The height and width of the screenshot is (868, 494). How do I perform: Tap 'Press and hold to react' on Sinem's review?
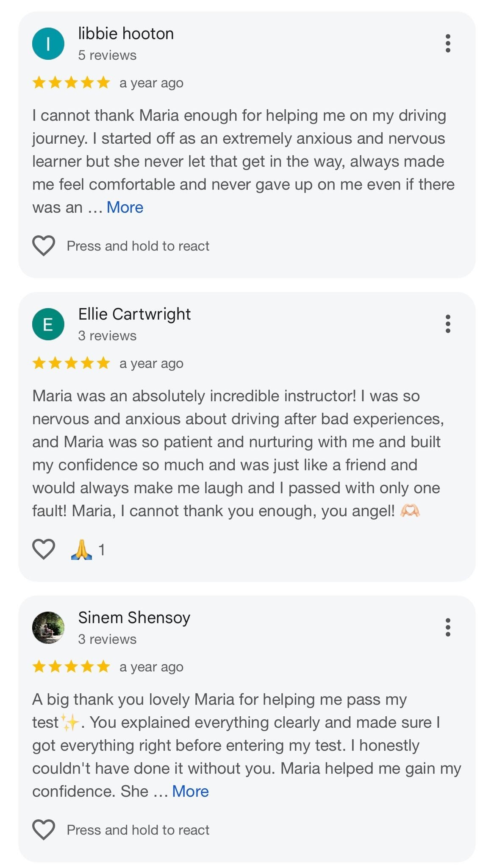(138, 830)
